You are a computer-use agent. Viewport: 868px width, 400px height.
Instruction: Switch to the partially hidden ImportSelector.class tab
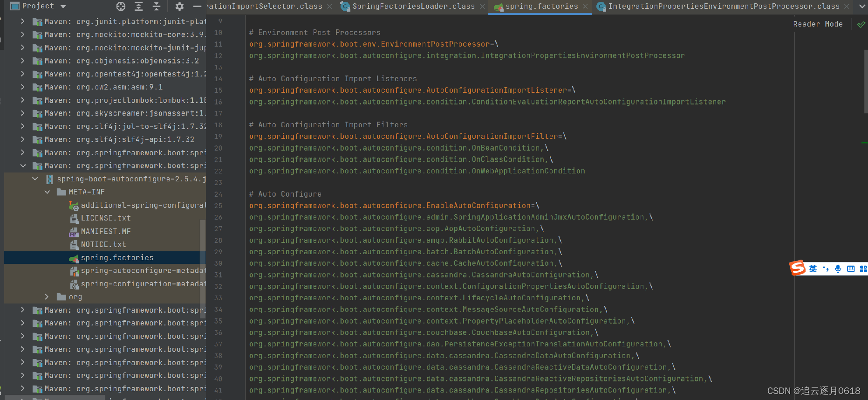tap(264, 7)
